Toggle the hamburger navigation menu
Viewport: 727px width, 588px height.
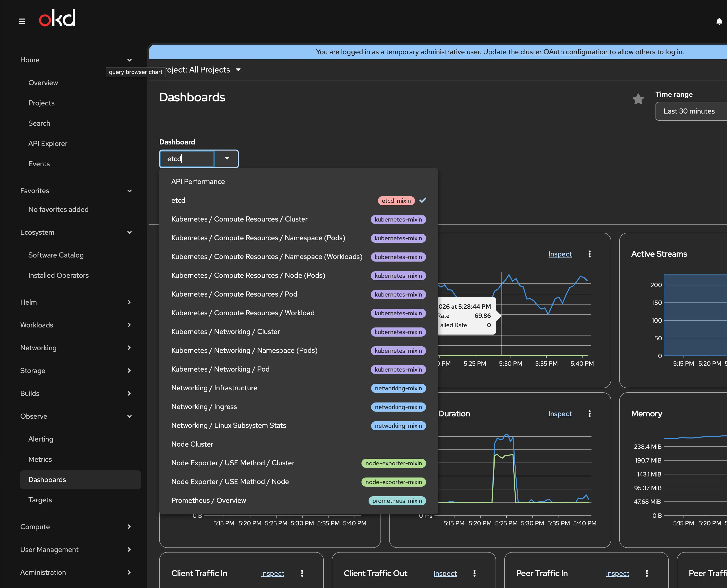(22, 21)
